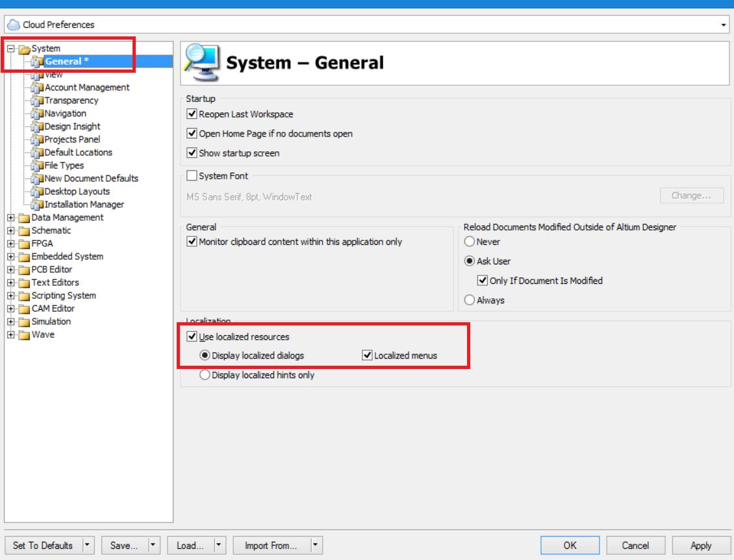Select the Always reload radio button
Image resolution: width=734 pixels, height=560 pixels.
(x=470, y=300)
